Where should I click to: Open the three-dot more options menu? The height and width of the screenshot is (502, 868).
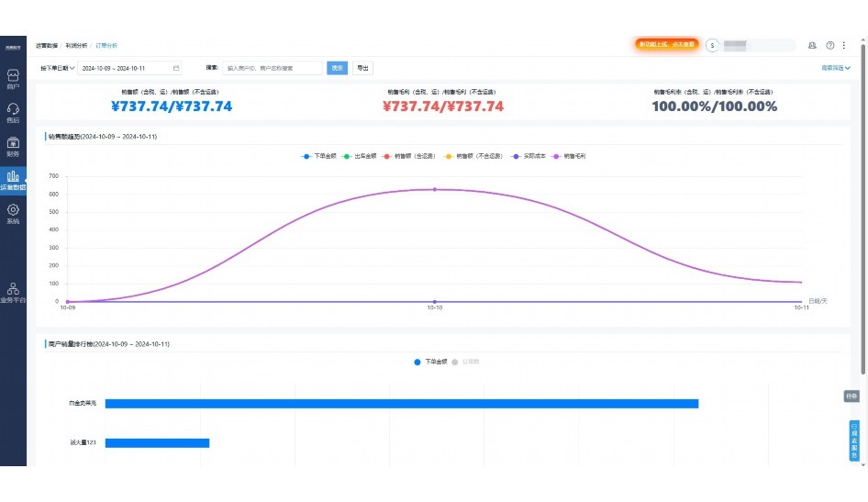(843, 45)
